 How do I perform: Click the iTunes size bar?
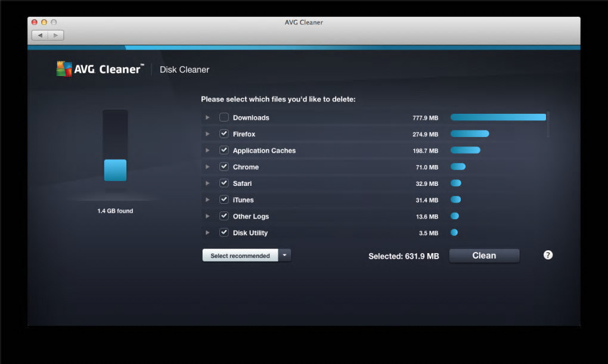[x=455, y=200]
